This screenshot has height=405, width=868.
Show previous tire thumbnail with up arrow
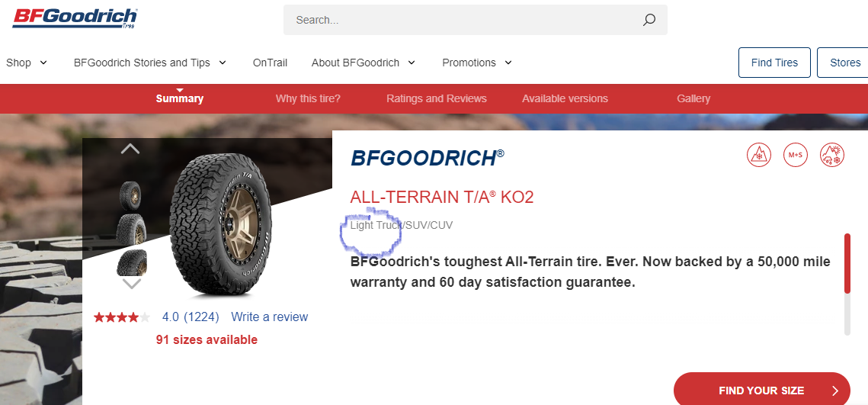(130, 149)
